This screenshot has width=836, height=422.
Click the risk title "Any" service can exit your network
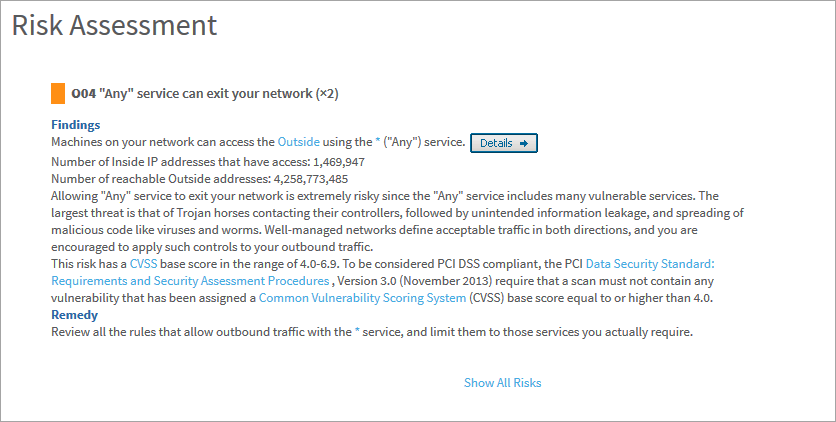(206, 95)
